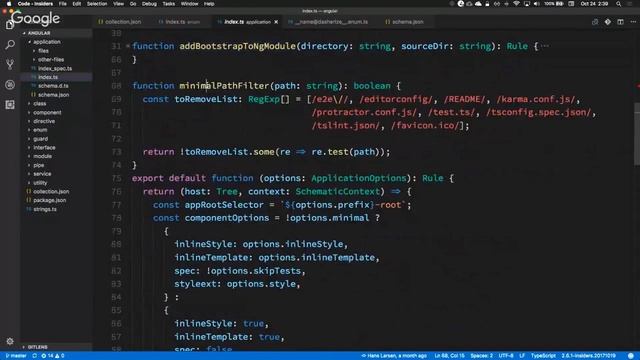The height and width of the screenshot is (360, 640).
Task: Open the Source Control view
Action: click(10, 64)
